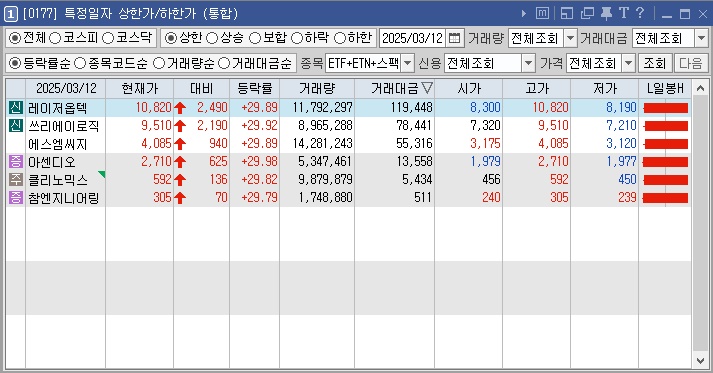Select the 하락 radio button
713x373 pixels.
pos(297,38)
